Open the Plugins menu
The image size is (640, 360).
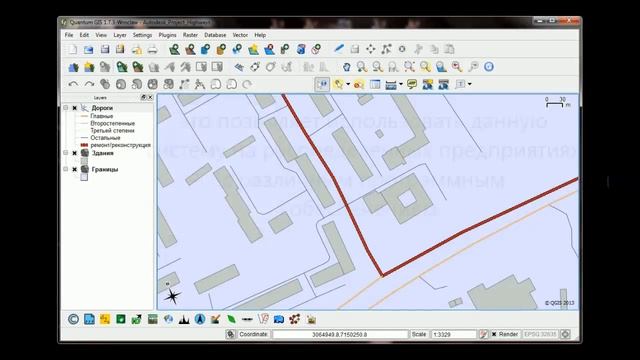pos(167,35)
